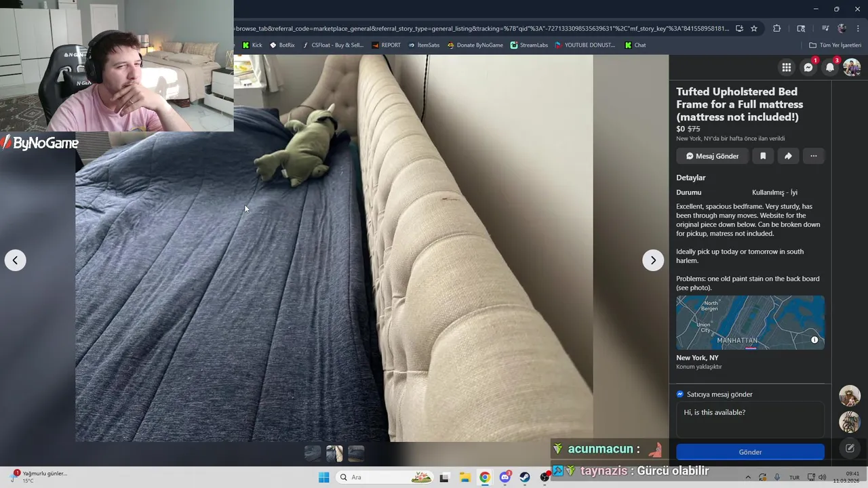Open Chrome side search icon

[801, 28]
